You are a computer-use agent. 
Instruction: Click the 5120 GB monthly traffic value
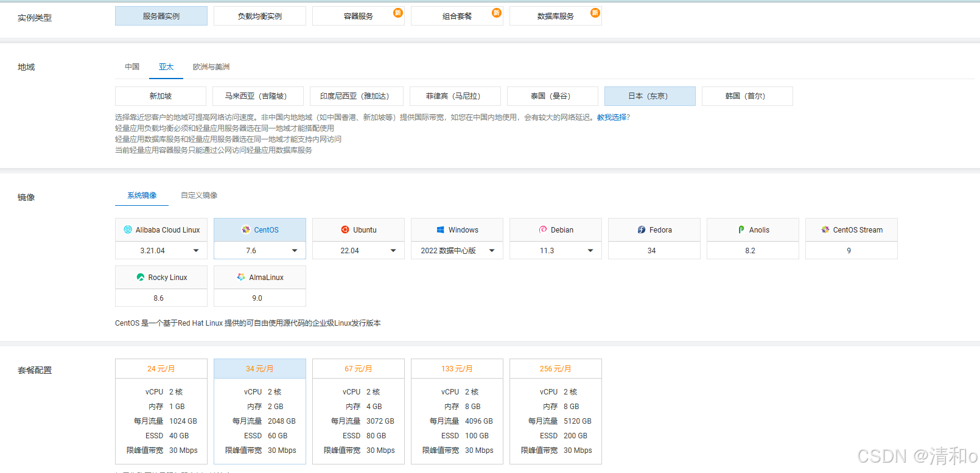click(578, 421)
